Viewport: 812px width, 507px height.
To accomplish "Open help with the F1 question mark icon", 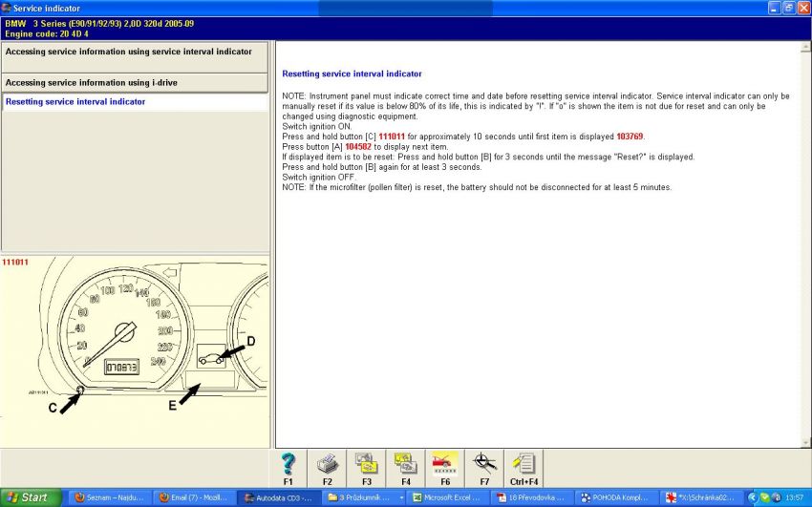I will pyautogui.click(x=288, y=469).
